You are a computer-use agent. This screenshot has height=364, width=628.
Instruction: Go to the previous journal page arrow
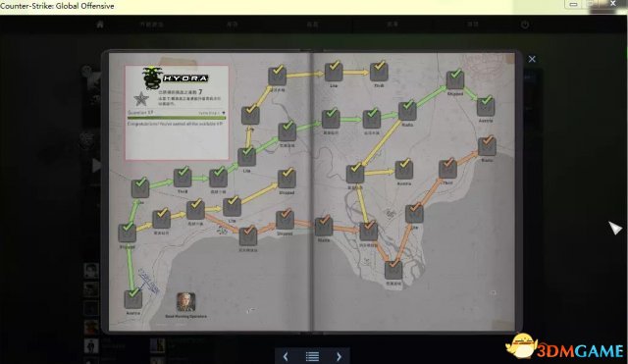286,356
